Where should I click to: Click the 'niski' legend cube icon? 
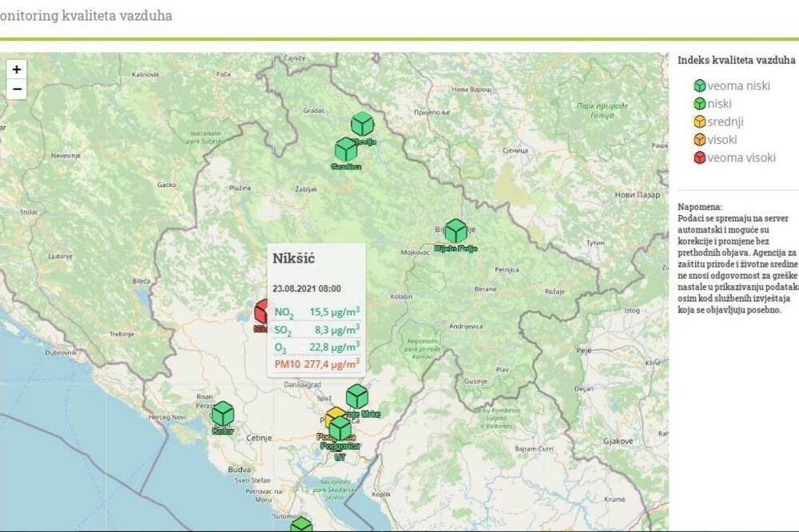(699, 104)
